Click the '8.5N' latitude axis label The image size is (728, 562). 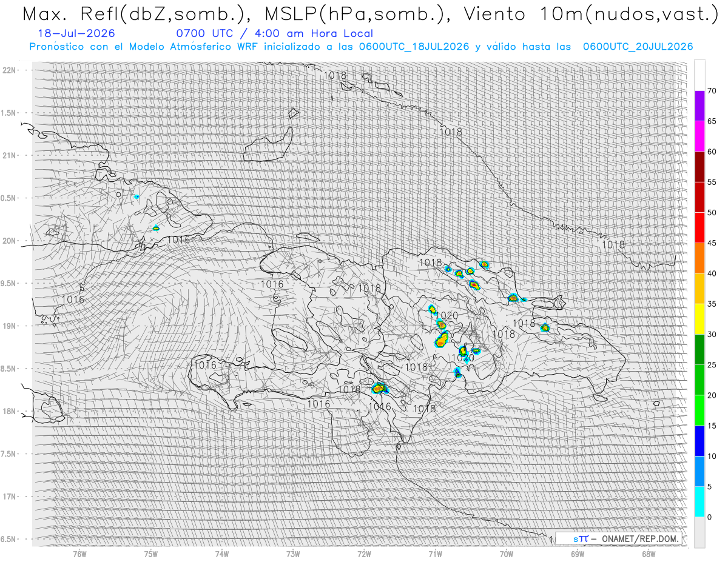(x=8, y=369)
